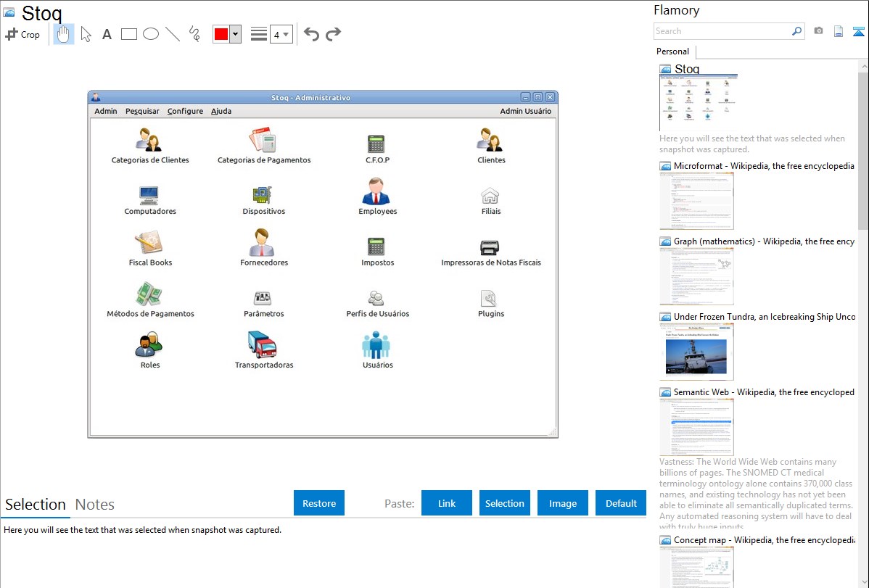Select the Stoq snapshot thumbnail
Viewport: 869px width, 588px height.
click(x=699, y=103)
